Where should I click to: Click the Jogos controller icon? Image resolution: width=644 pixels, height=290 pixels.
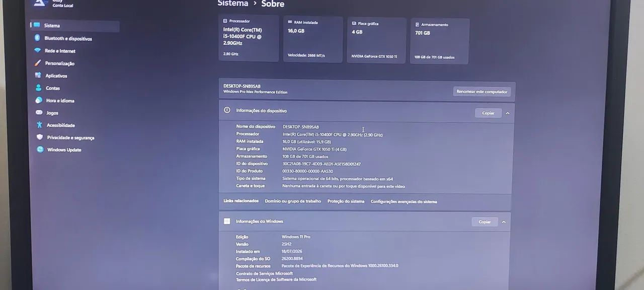pos(39,113)
